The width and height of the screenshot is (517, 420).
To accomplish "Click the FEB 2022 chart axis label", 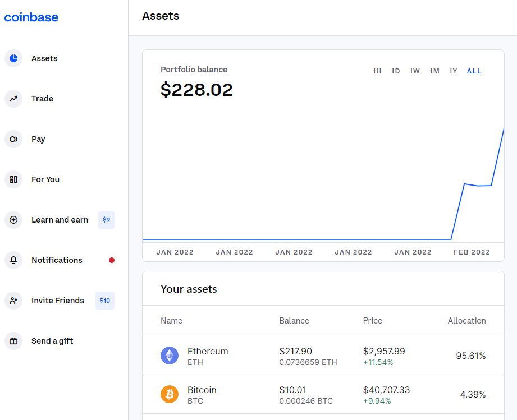I will point(472,252).
